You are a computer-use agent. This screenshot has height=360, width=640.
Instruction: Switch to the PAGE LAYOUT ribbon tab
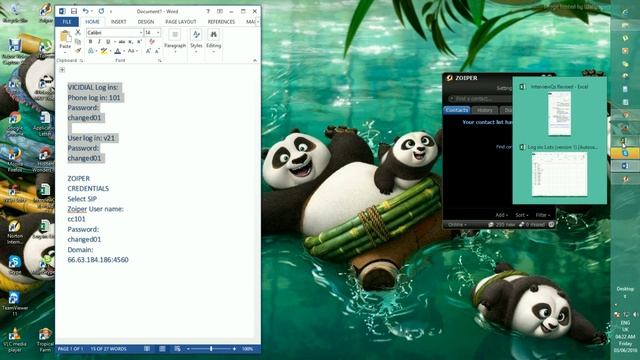pyautogui.click(x=181, y=22)
